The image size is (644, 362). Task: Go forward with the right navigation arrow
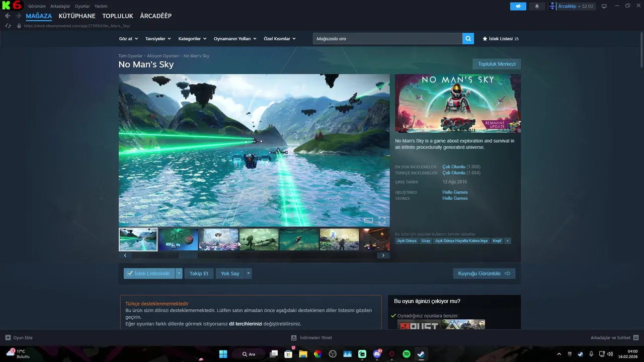click(x=19, y=16)
